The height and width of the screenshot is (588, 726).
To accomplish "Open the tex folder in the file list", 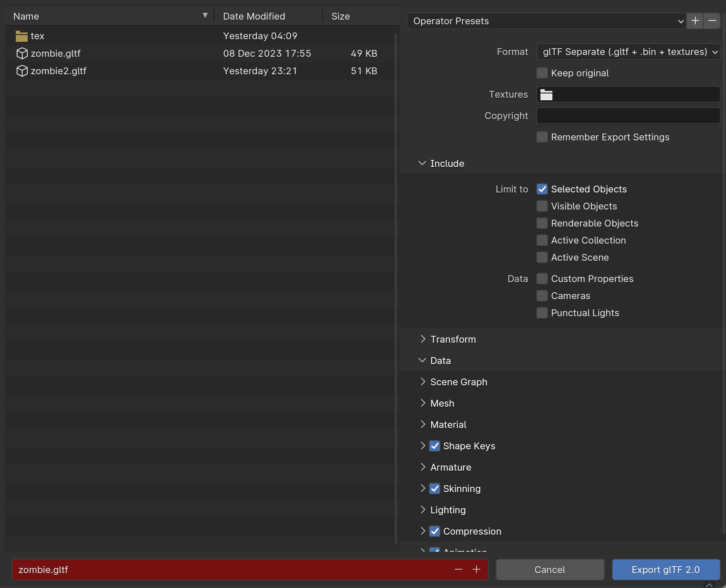I will 37,36.
